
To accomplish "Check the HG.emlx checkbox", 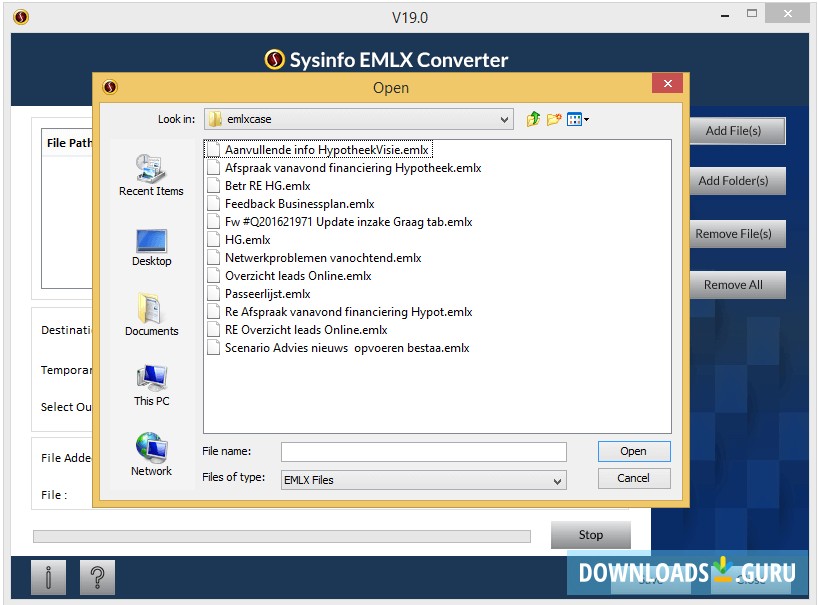I will pyautogui.click(x=213, y=239).
